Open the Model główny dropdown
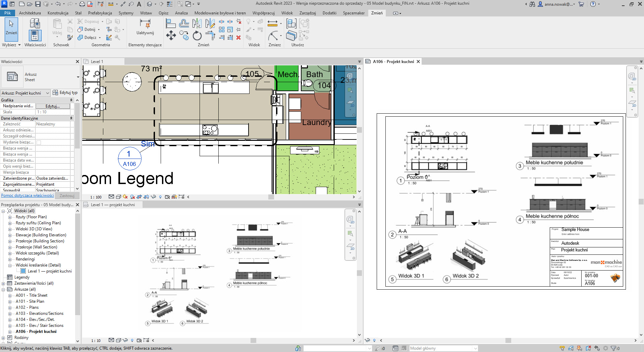This screenshot has width=644, height=352. pos(475,348)
